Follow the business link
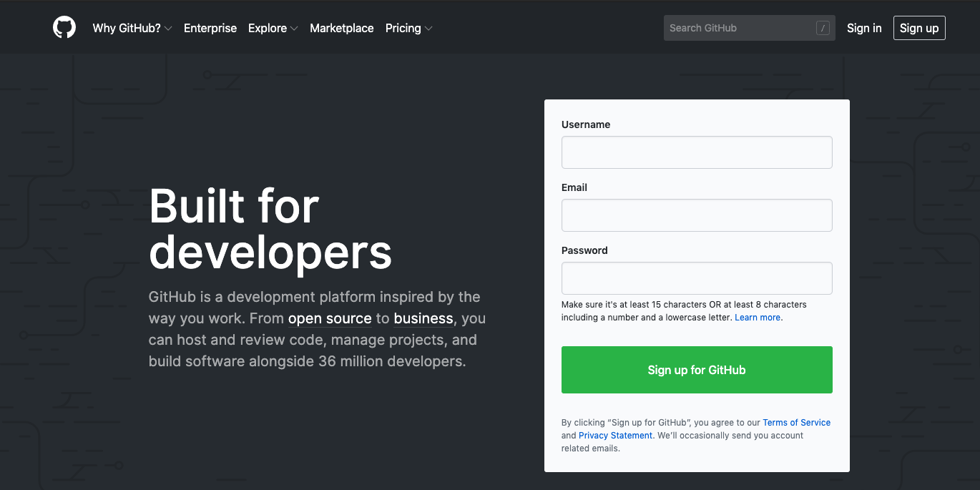Image resolution: width=980 pixels, height=490 pixels. (x=423, y=318)
